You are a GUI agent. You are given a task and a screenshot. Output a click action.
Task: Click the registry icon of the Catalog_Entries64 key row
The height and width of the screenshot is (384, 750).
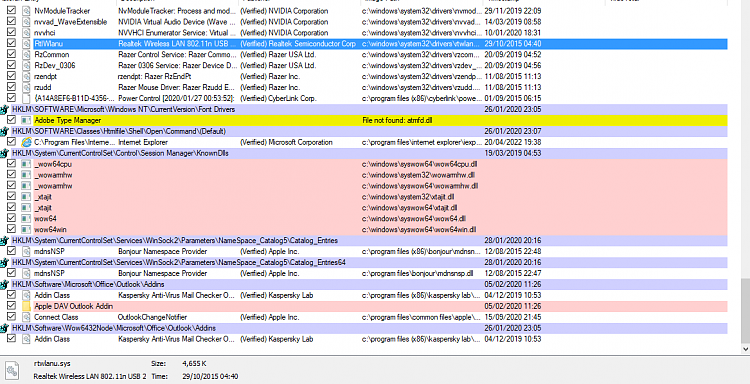[5, 263]
